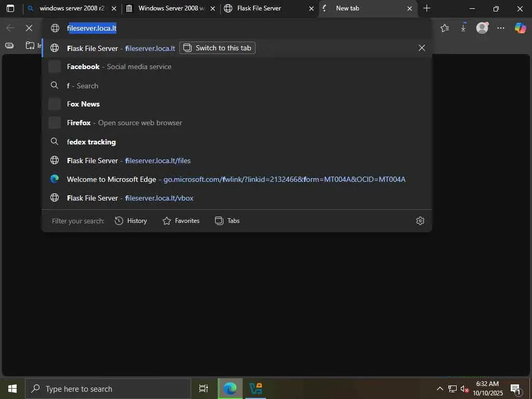Click the address bar text fileserver.loca.lt

tap(91, 28)
